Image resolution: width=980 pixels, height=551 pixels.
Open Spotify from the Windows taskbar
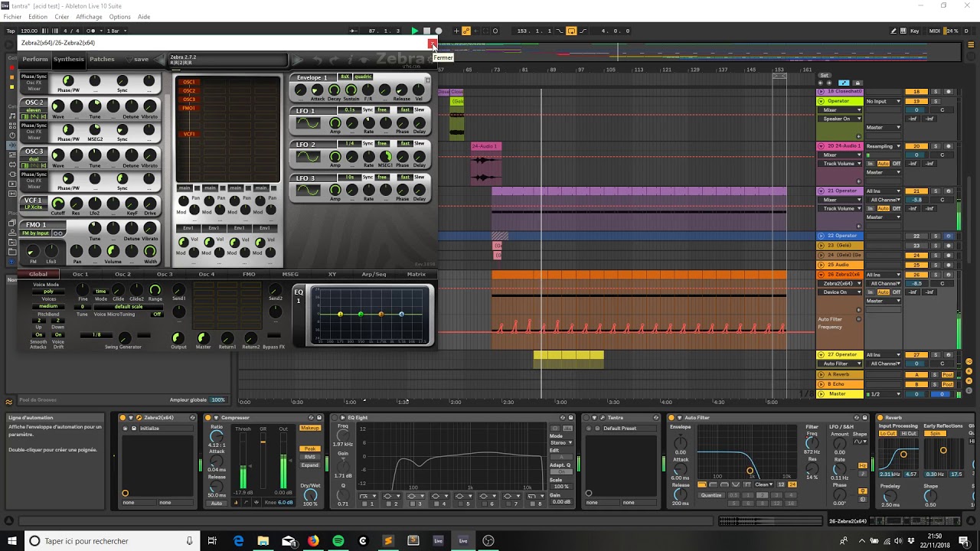point(338,541)
